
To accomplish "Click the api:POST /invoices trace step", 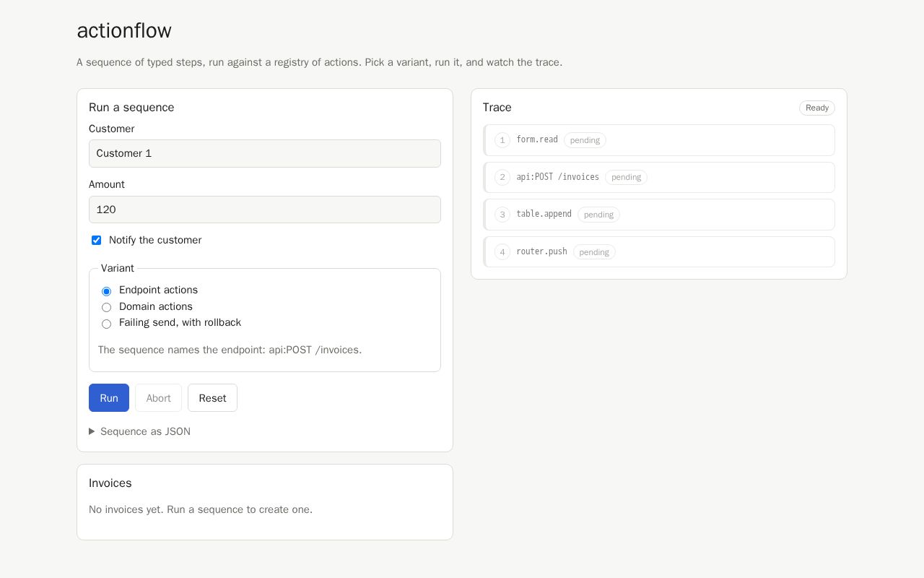I will (659, 177).
